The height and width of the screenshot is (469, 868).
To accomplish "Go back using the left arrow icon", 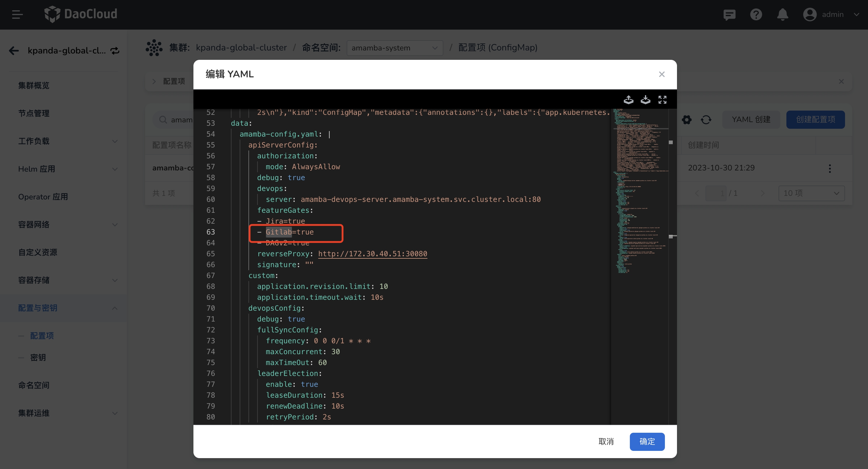I will pos(14,50).
